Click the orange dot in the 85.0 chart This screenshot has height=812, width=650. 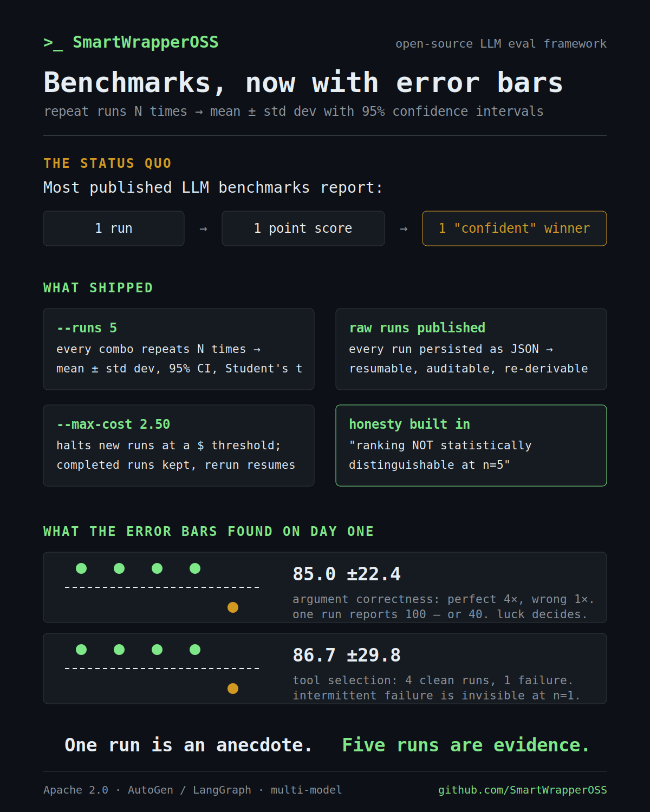[233, 607]
